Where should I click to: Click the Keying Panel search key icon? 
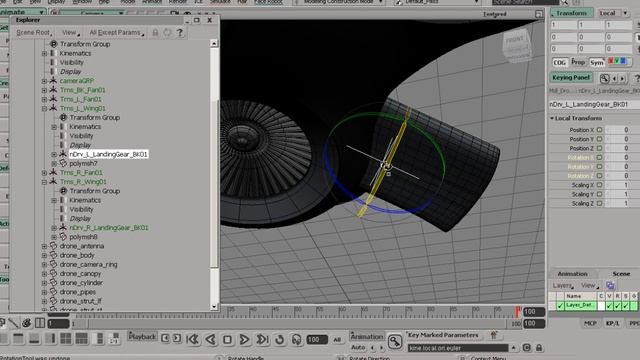coord(604,78)
